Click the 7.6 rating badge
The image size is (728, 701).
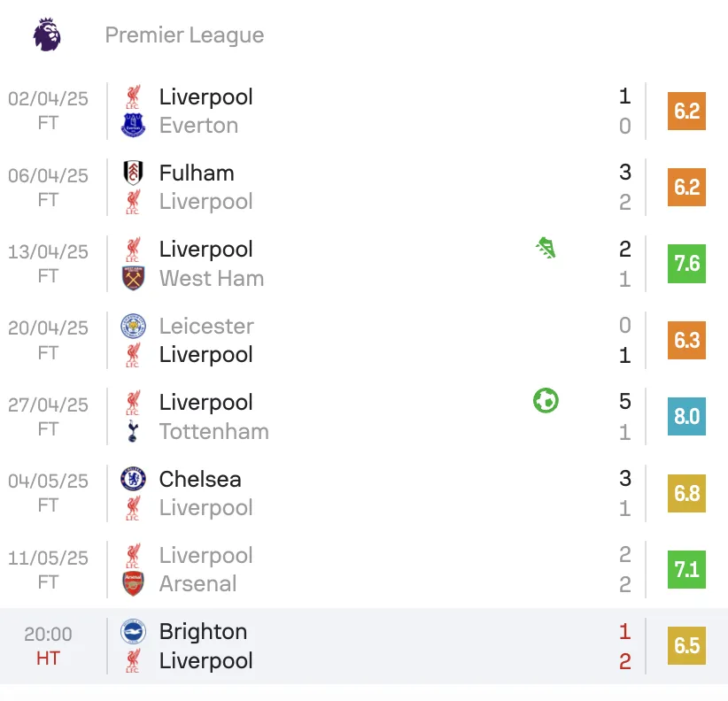pos(686,264)
